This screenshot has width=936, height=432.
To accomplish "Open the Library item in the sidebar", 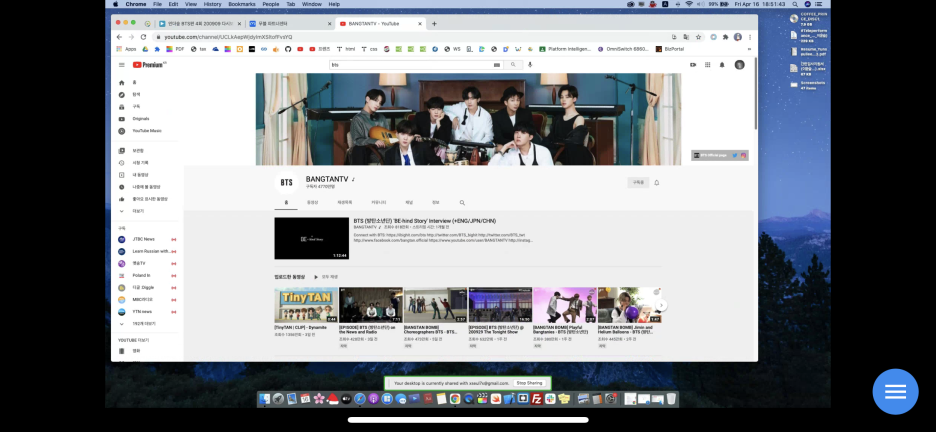I will [143, 150].
